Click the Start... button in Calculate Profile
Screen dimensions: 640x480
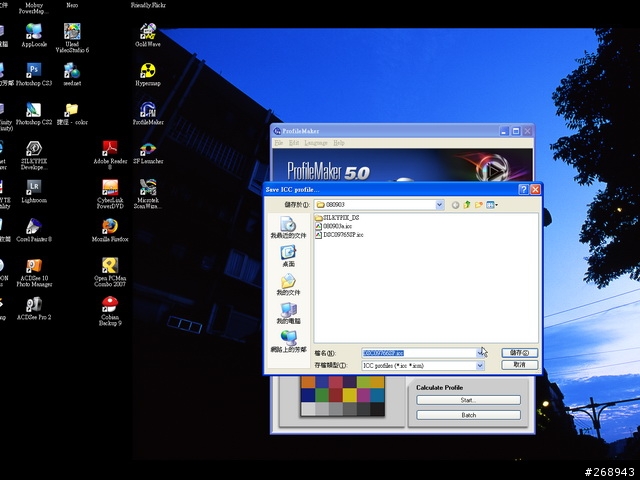pyautogui.click(x=469, y=400)
